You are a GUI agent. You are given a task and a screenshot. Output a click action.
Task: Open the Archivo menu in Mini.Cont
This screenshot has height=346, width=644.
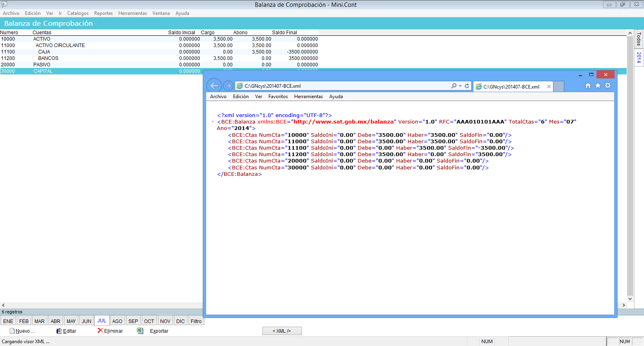click(11, 13)
